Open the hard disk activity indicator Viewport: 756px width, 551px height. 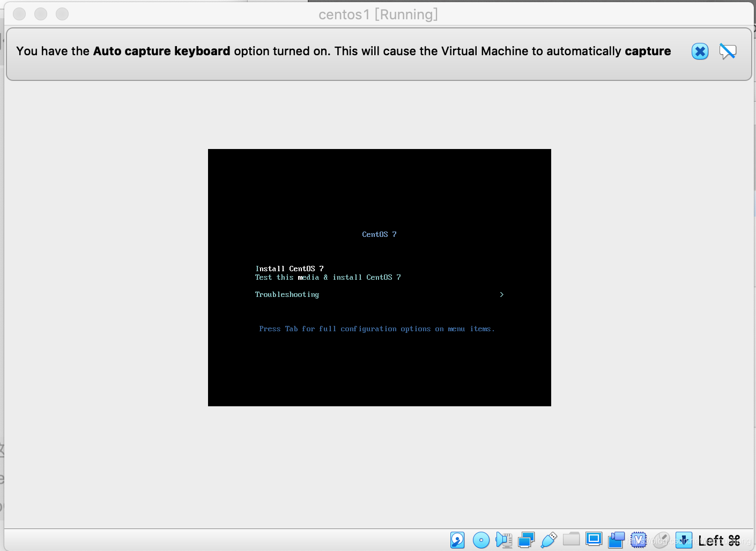(457, 540)
